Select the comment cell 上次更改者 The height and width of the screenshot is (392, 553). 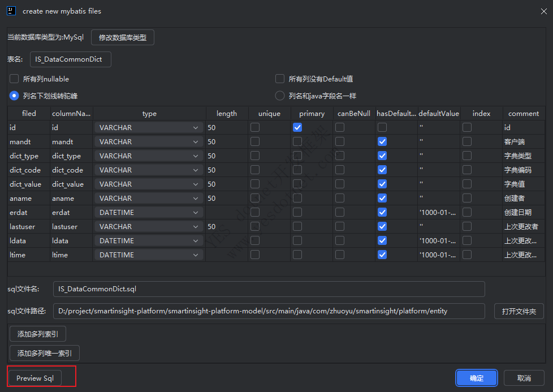click(524, 226)
